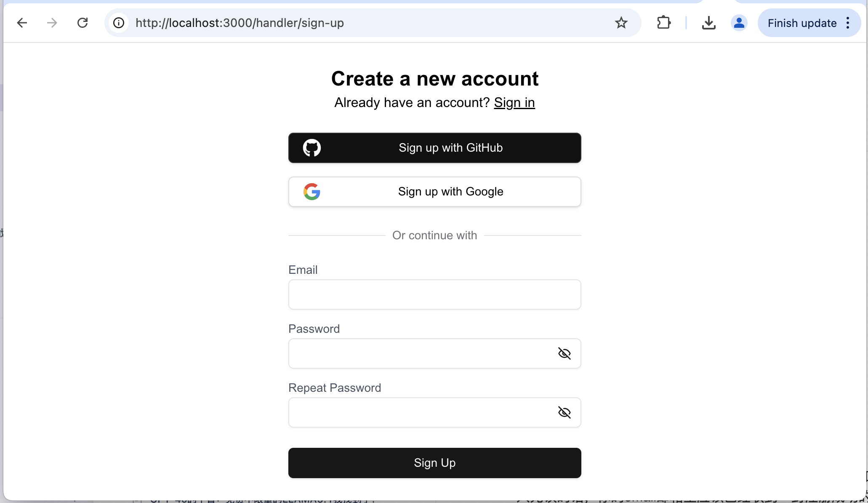Open the Chrome profile avatar
Viewport: 868px width, 503px height.
[739, 23]
